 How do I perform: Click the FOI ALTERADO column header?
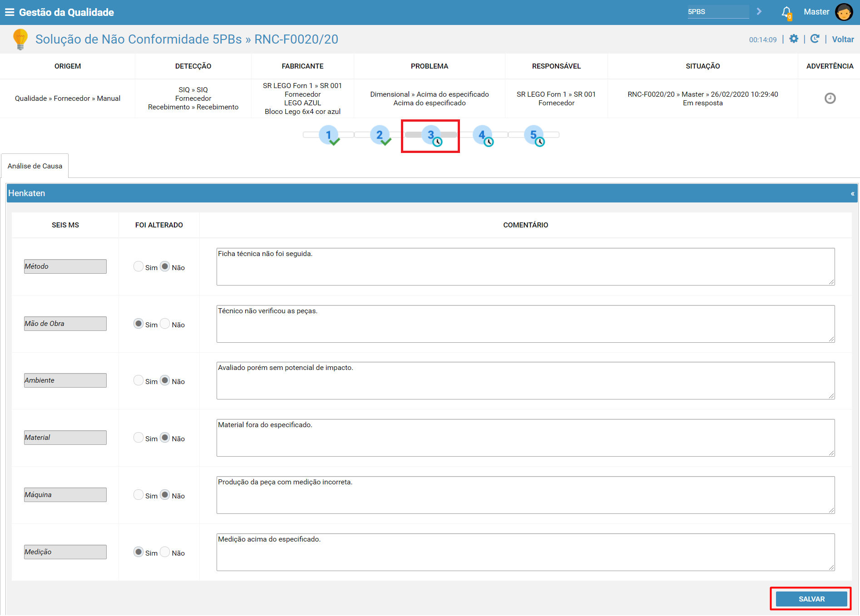tap(159, 225)
